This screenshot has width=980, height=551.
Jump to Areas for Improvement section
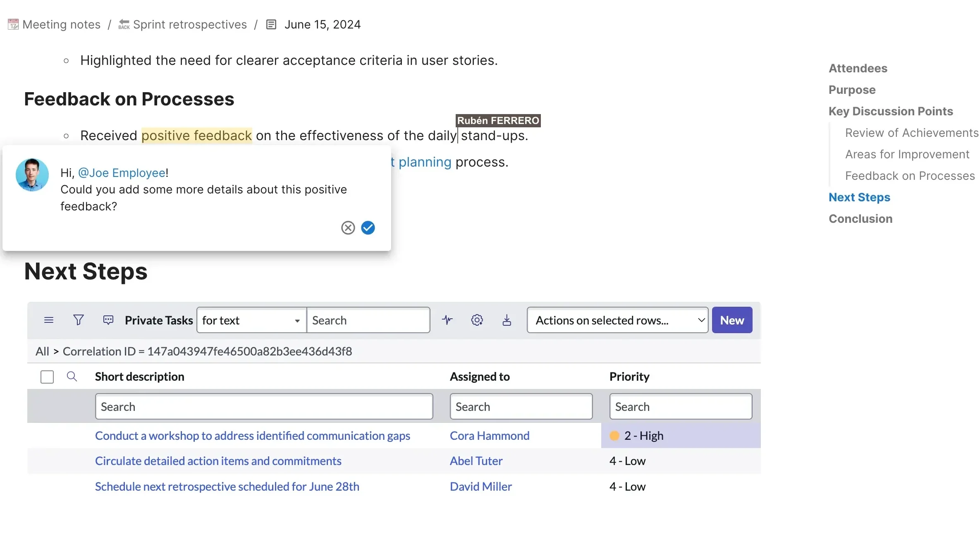click(907, 154)
